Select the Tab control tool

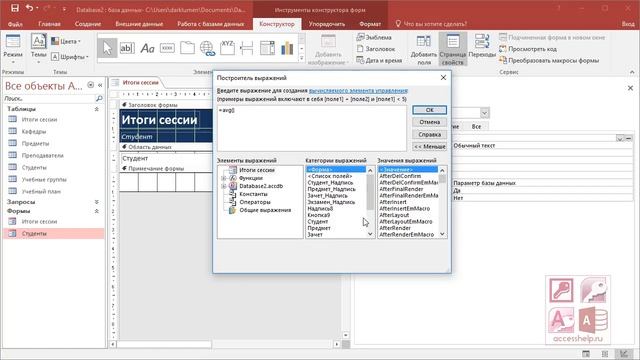pos(187,48)
